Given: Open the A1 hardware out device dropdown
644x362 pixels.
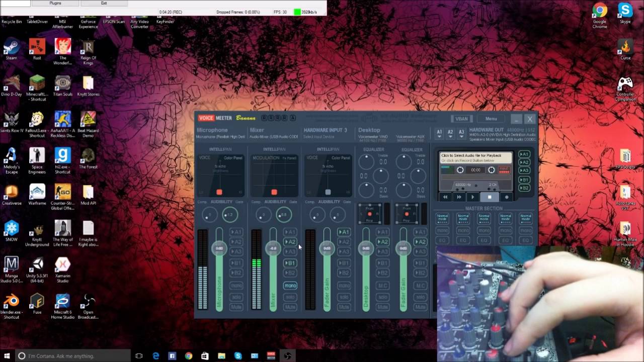Looking at the screenshot, I should (x=439, y=132).
